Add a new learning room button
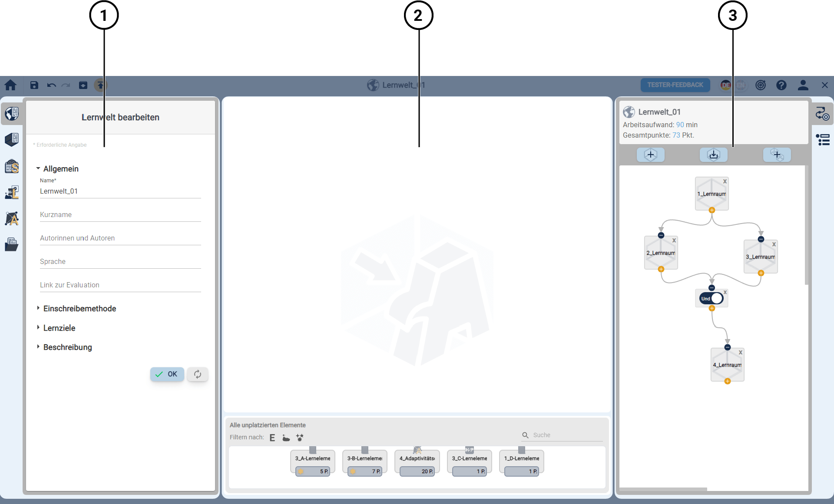Viewport: 834px width, 504px height. tap(651, 155)
